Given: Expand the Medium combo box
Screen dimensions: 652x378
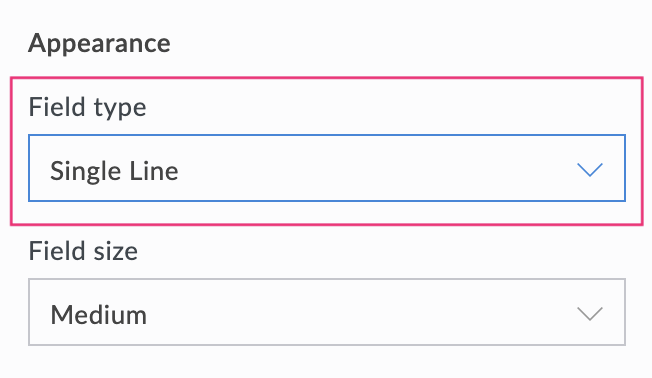Looking at the screenshot, I should [x=327, y=312].
